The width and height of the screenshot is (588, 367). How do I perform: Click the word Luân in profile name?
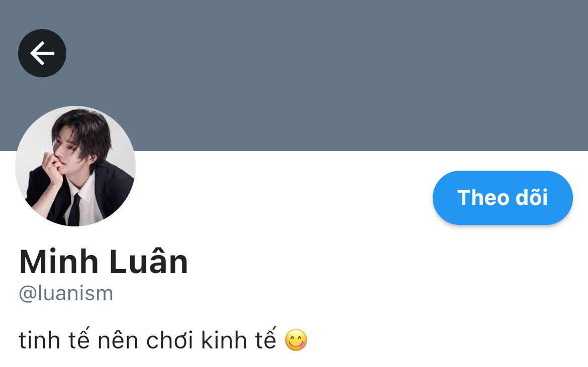click(x=149, y=262)
